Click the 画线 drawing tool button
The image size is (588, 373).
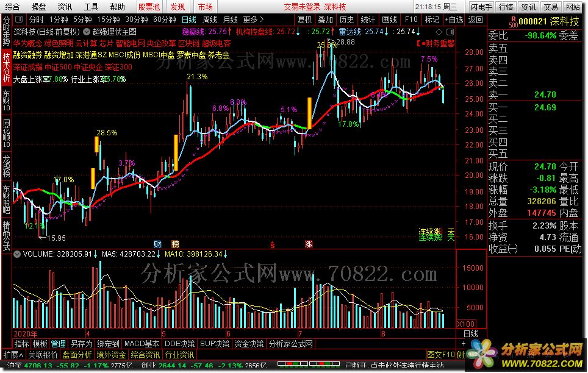point(389,20)
